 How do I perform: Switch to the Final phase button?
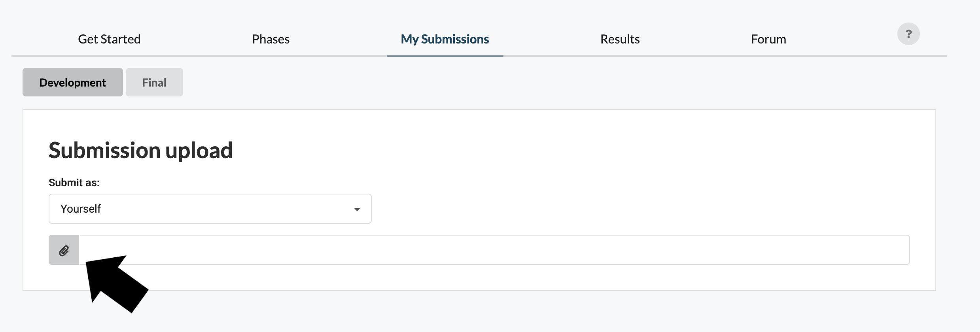pos(154,82)
